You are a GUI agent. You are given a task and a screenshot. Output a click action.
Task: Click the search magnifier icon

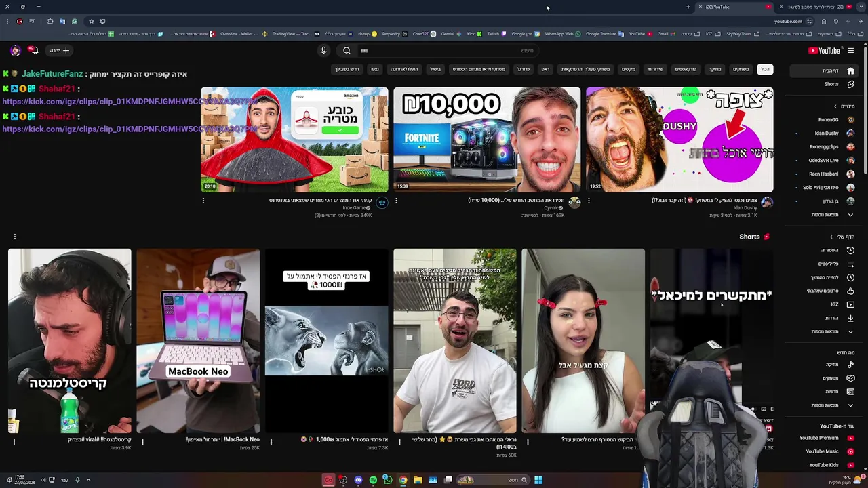pos(347,50)
